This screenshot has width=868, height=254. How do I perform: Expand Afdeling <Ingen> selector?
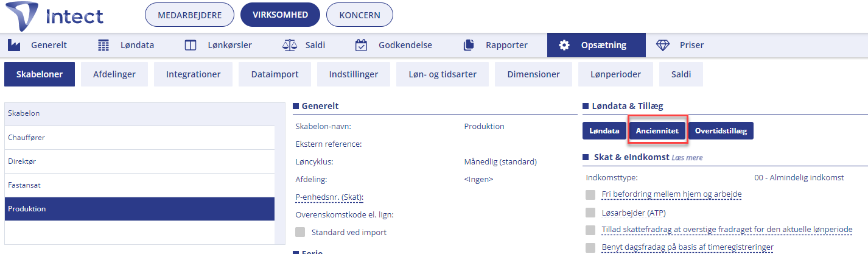point(478,179)
